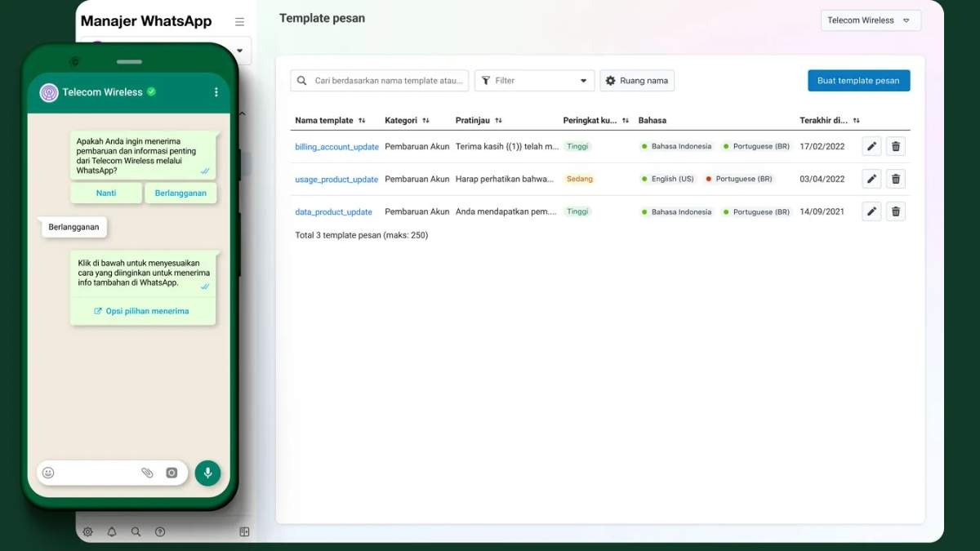
Task: Open the billing_account_update template link
Action: click(x=336, y=147)
